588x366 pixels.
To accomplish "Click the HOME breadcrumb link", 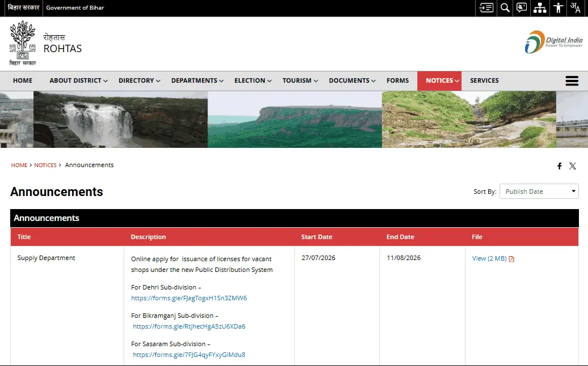I will pos(19,165).
